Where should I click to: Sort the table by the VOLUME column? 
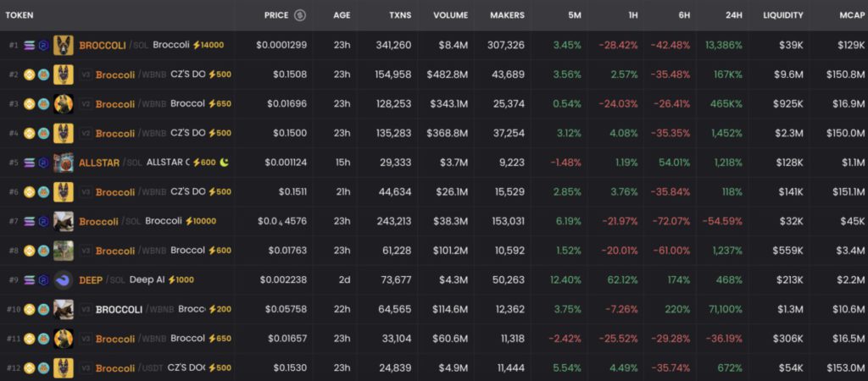pos(450,15)
